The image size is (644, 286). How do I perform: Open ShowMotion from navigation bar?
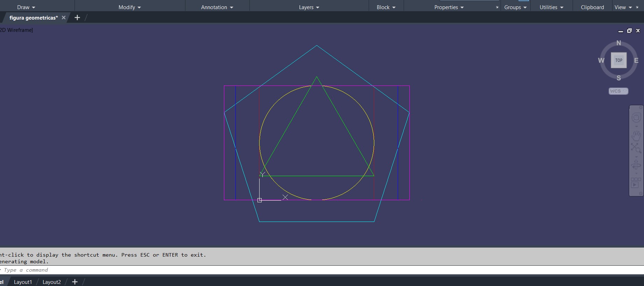pyautogui.click(x=636, y=183)
